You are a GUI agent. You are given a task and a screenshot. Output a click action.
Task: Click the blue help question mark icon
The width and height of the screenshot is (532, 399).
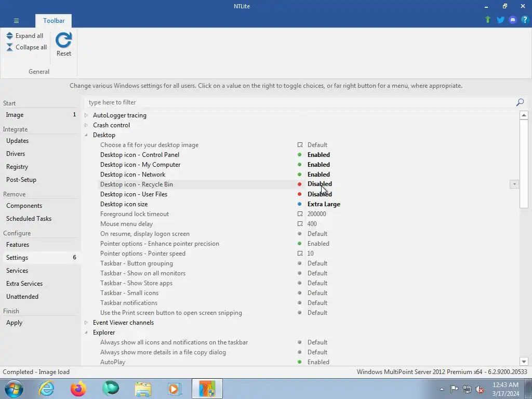[x=525, y=20]
